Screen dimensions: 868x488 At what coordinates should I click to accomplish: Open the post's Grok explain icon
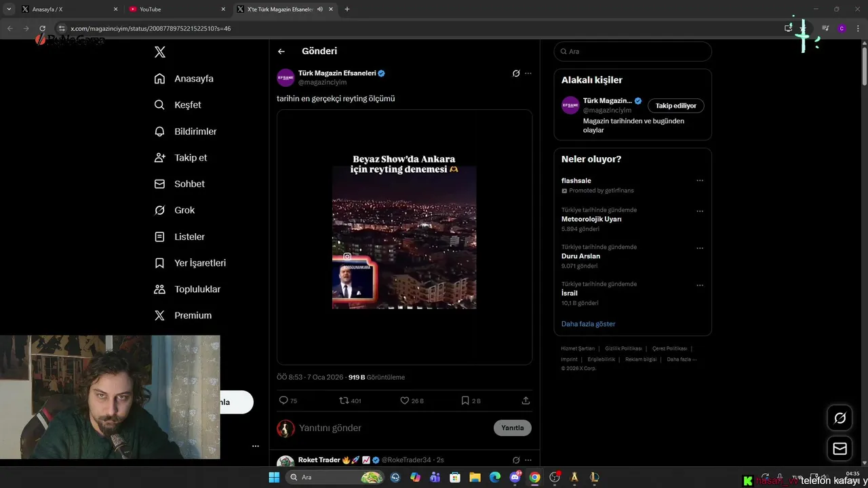pos(516,73)
